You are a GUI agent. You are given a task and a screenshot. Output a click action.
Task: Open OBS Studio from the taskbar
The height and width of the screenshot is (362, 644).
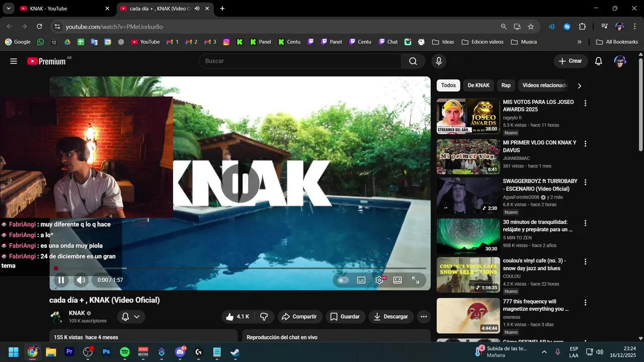point(88,352)
